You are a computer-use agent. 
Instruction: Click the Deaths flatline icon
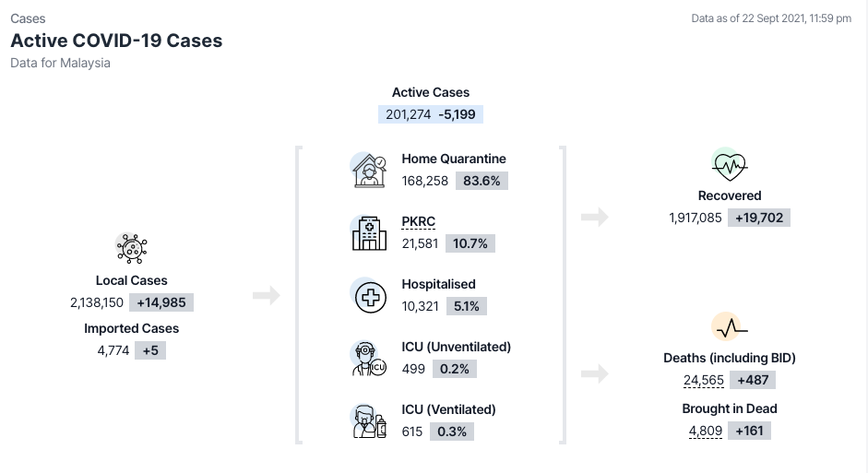pyautogui.click(x=729, y=327)
